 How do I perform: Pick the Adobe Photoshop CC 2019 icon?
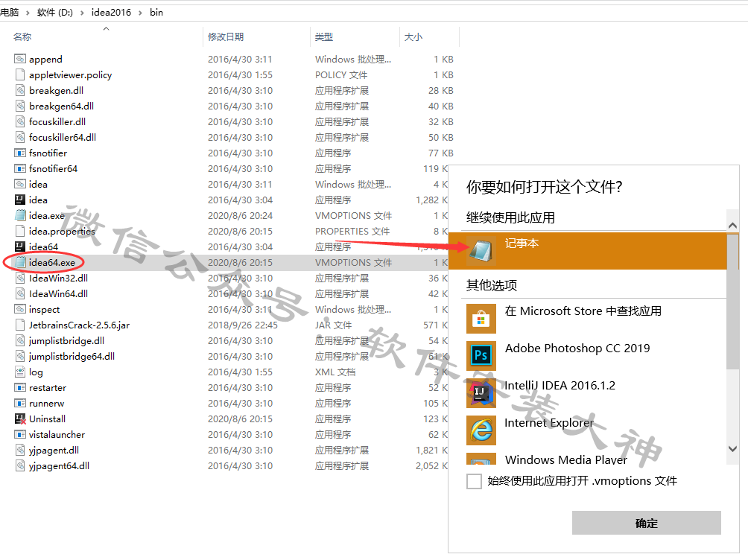coord(481,356)
